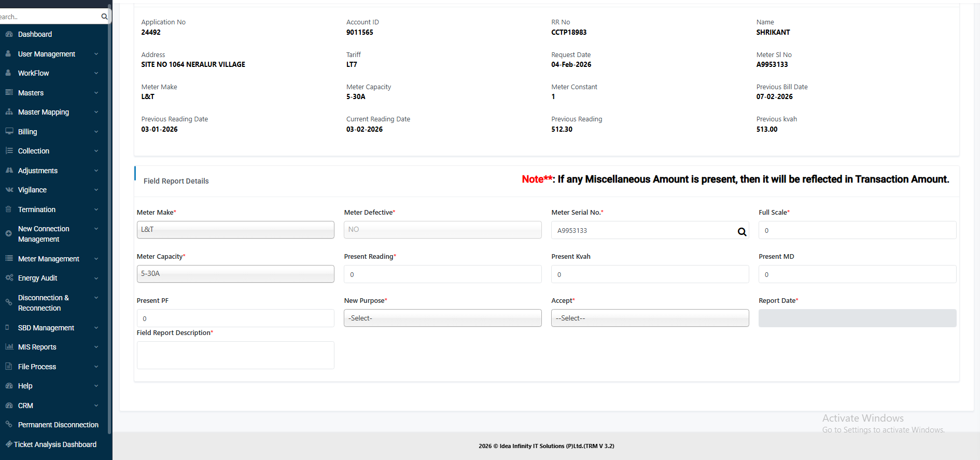Screen dimensions: 980x460
Task: Click the MIS Reports chart icon
Action: click(9, 347)
